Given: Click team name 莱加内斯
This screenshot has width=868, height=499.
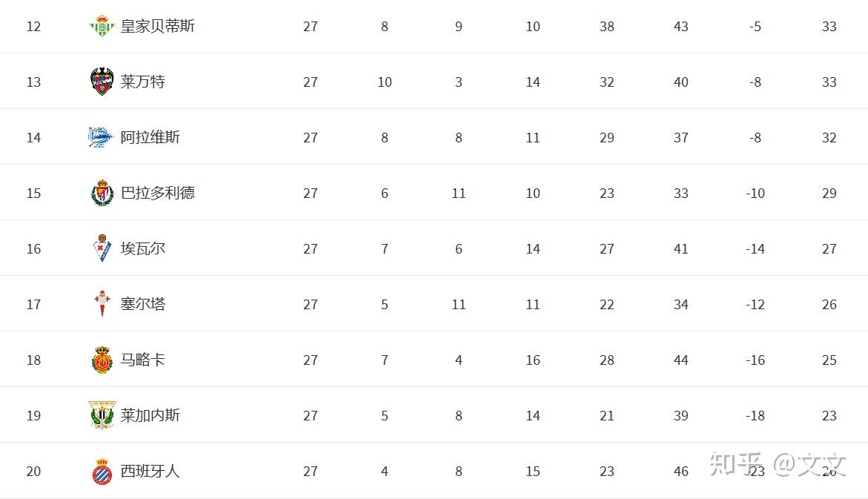Looking at the screenshot, I should 150,414.
